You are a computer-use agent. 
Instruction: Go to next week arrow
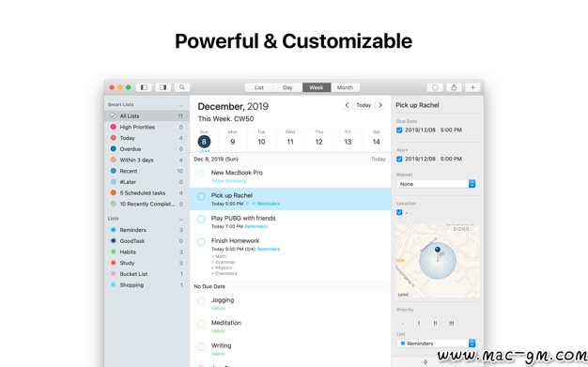point(380,105)
